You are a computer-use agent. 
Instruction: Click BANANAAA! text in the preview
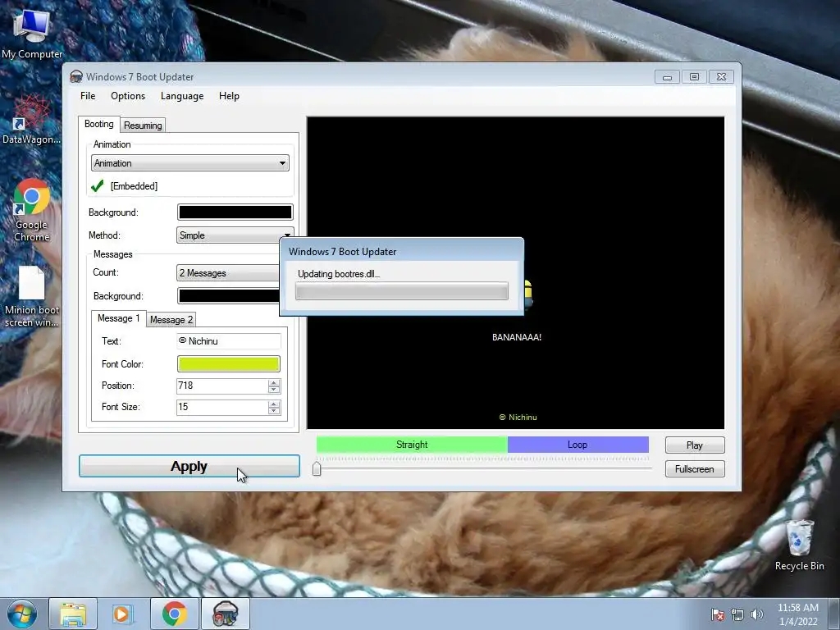(x=517, y=337)
